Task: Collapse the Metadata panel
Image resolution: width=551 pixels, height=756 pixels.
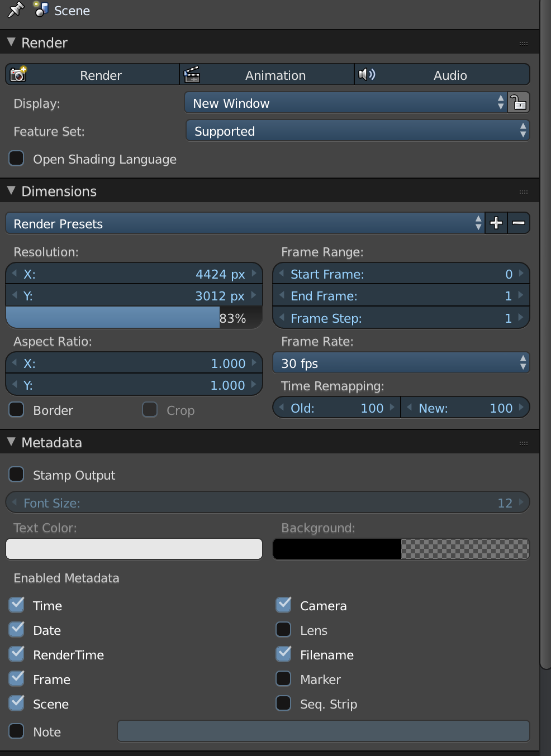Action: click(11, 442)
